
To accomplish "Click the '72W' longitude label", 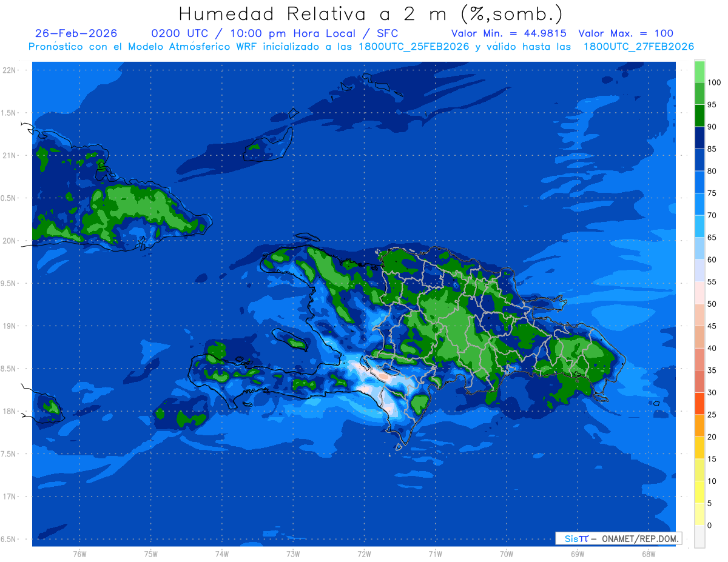I will point(364,555).
